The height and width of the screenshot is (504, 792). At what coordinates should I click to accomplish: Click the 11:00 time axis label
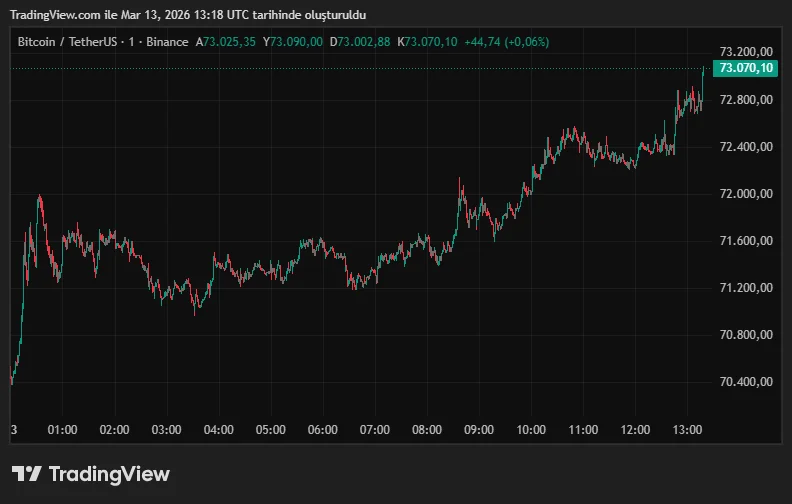point(583,430)
